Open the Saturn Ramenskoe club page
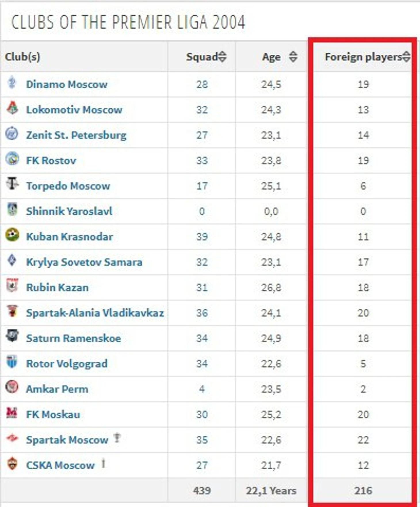The image size is (420, 507). (x=73, y=338)
